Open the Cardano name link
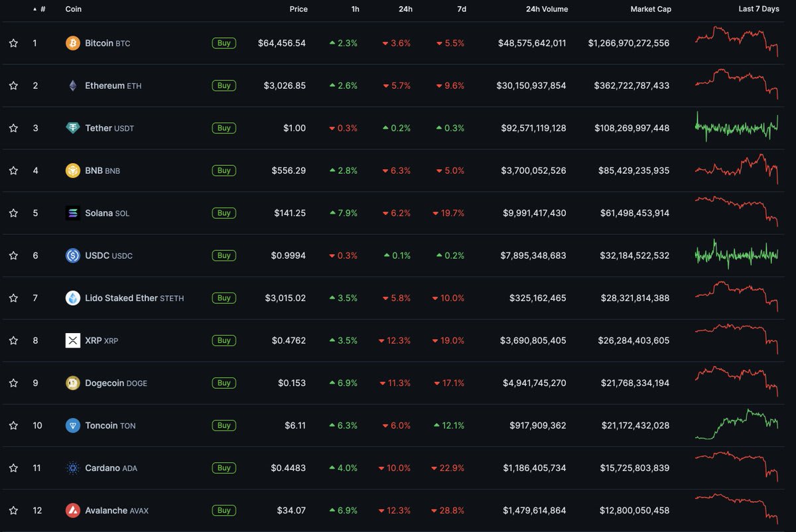Viewport: 796px width, 532px height. click(111, 468)
